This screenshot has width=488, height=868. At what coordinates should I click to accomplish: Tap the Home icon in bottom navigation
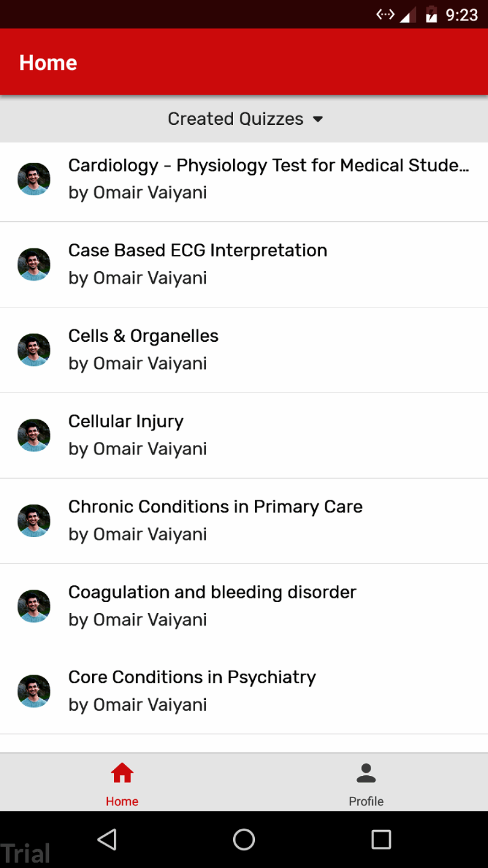coord(122,773)
